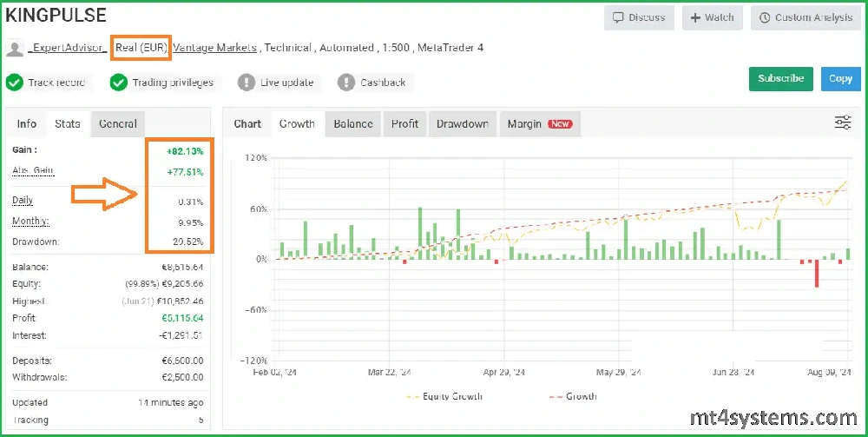Image resolution: width=868 pixels, height=437 pixels.
Task: Open chart settings sliders icon
Action: (842, 123)
